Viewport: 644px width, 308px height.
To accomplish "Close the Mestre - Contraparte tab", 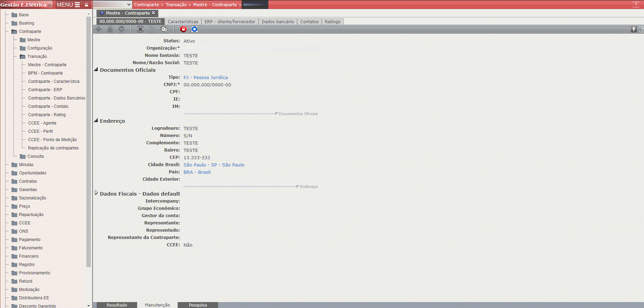I will click(x=154, y=13).
